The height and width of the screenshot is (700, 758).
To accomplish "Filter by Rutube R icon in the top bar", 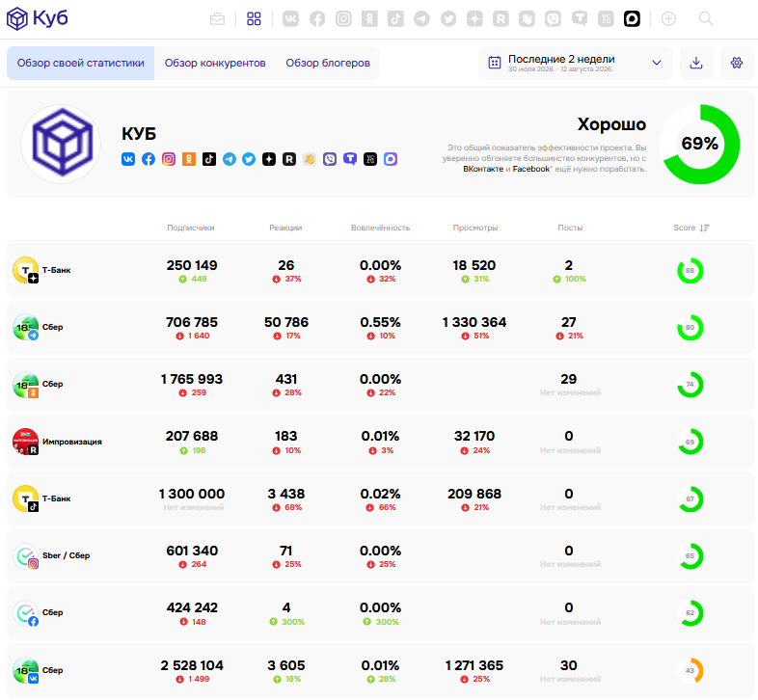I will coord(501,19).
